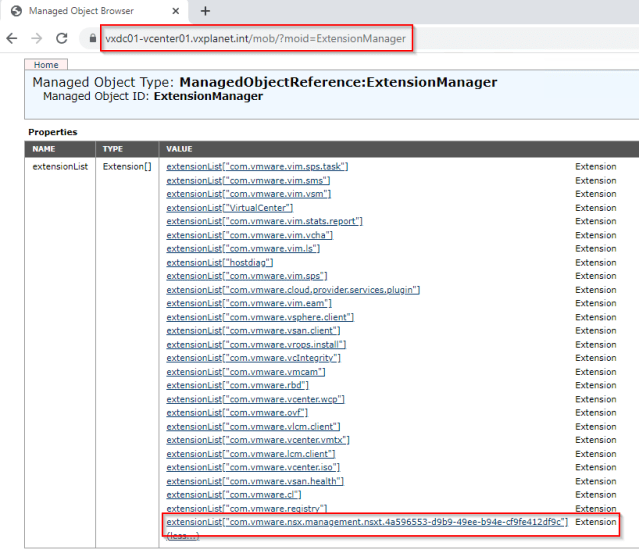
Task: Click the padlock site security icon
Action: coord(93,38)
